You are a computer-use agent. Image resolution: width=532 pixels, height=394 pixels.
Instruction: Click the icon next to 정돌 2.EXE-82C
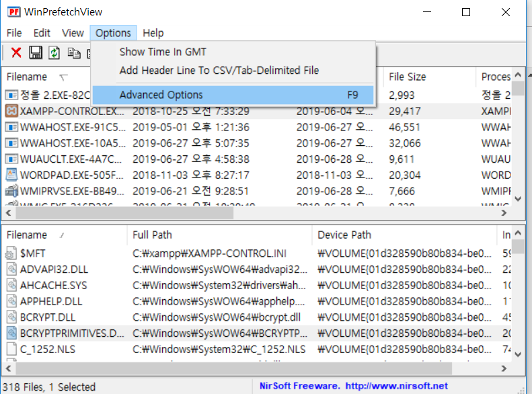coord(11,95)
